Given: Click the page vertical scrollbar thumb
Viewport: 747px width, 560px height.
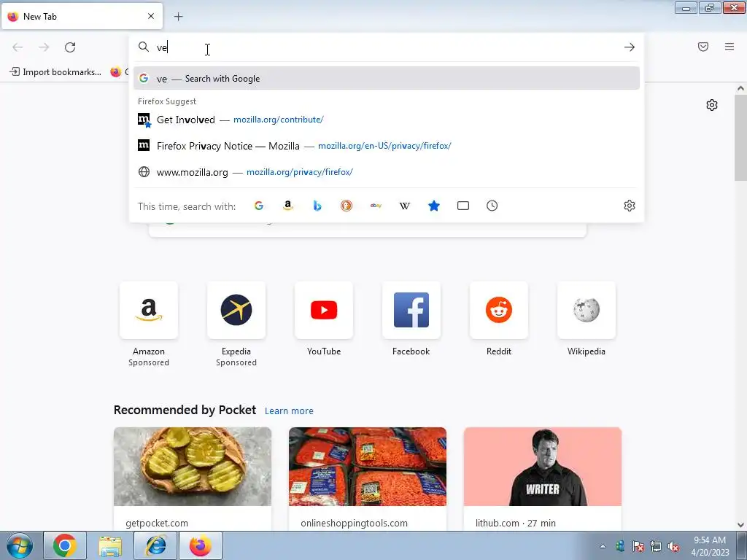Looking at the screenshot, I should pyautogui.click(x=740, y=138).
